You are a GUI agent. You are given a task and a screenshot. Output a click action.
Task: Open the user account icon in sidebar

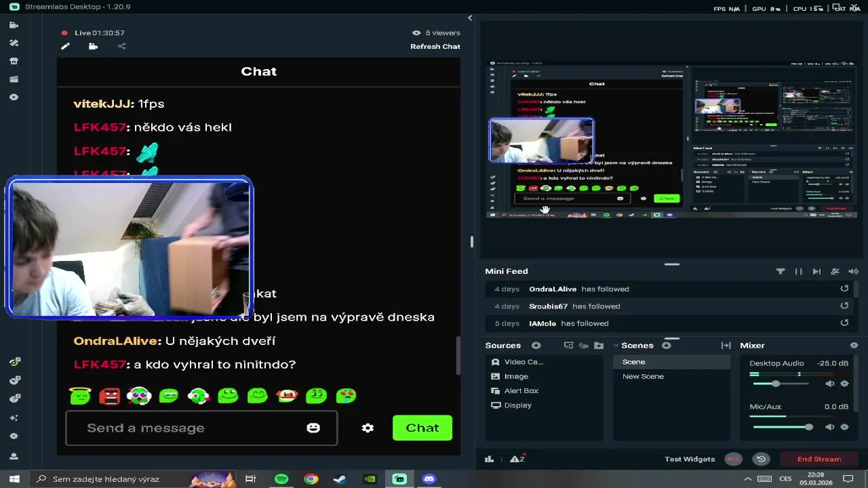[x=14, y=456]
